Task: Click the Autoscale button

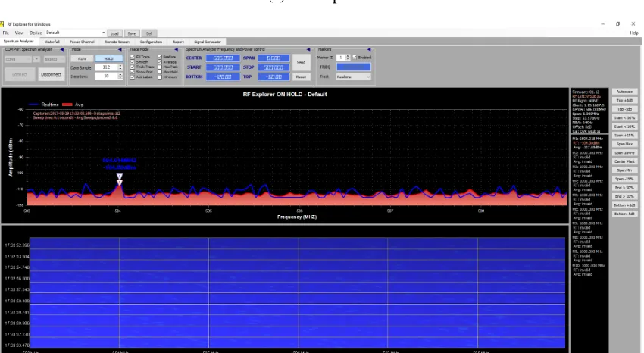Action: 624,92
